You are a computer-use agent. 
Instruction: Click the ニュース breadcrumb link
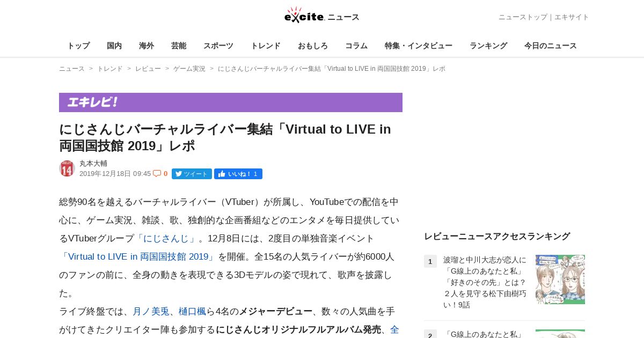tap(72, 69)
